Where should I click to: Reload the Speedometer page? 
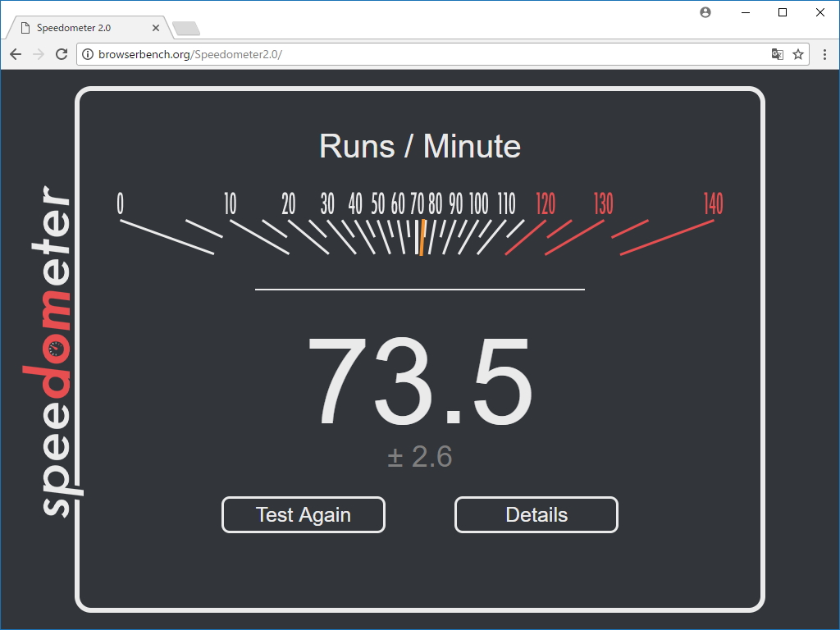point(62,53)
